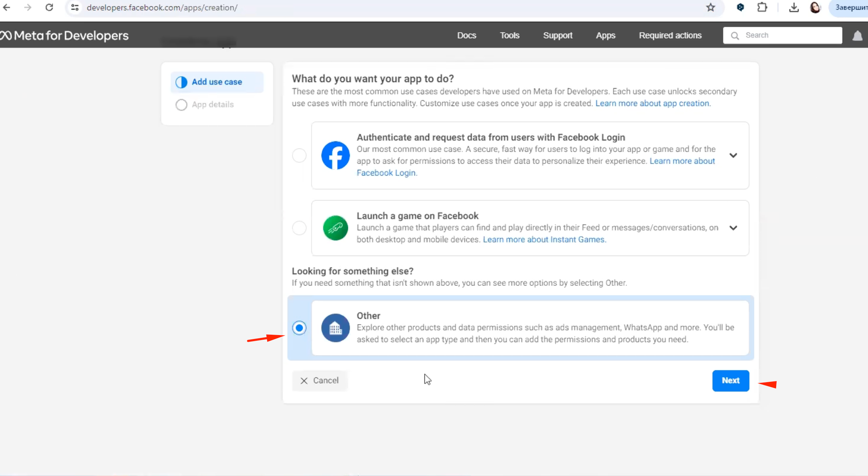Bookmark page with star icon

pos(711,8)
